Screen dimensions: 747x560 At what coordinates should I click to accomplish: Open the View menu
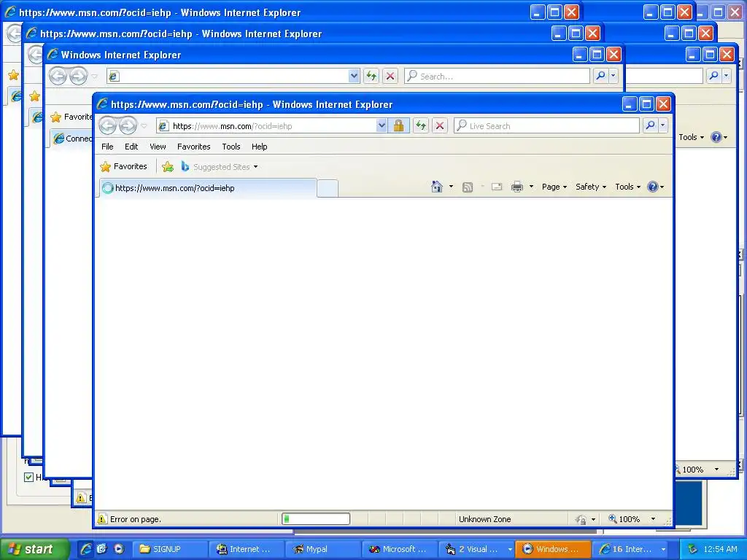pyautogui.click(x=158, y=147)
